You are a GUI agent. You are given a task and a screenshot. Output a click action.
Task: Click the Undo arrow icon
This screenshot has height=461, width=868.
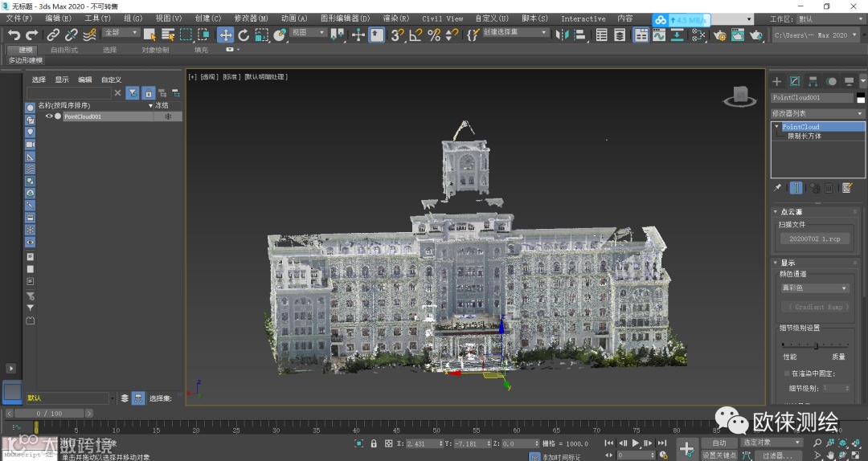click(14, 35)
